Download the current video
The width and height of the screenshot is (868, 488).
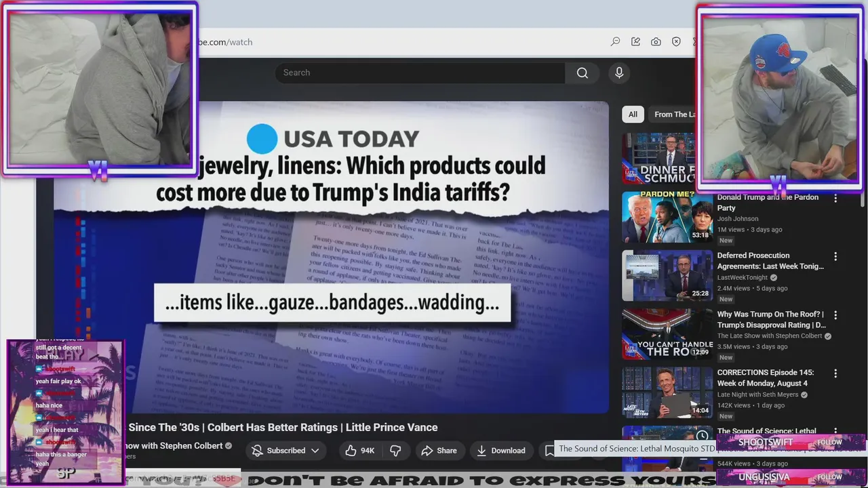tap(500, 451)
